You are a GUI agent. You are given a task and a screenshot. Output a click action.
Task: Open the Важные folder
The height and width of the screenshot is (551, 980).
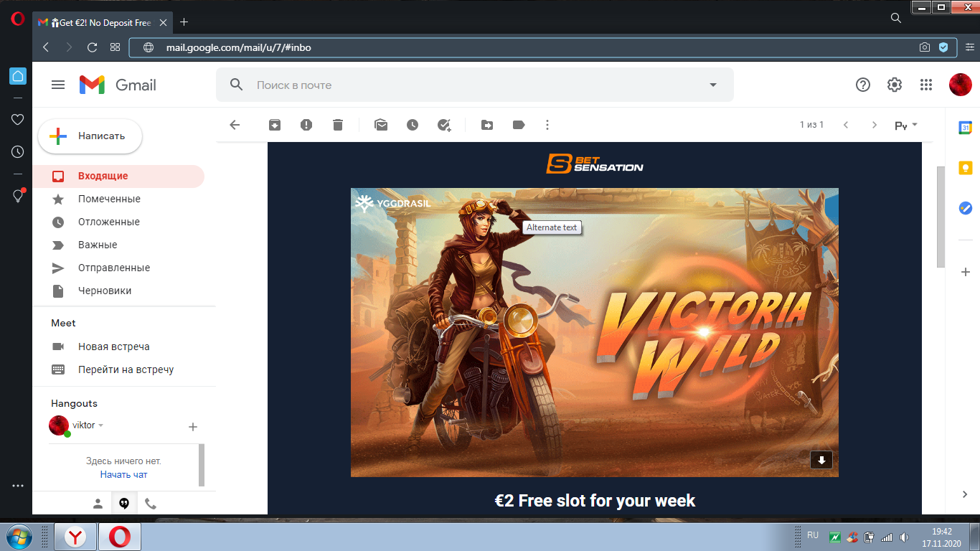(118, 245)
